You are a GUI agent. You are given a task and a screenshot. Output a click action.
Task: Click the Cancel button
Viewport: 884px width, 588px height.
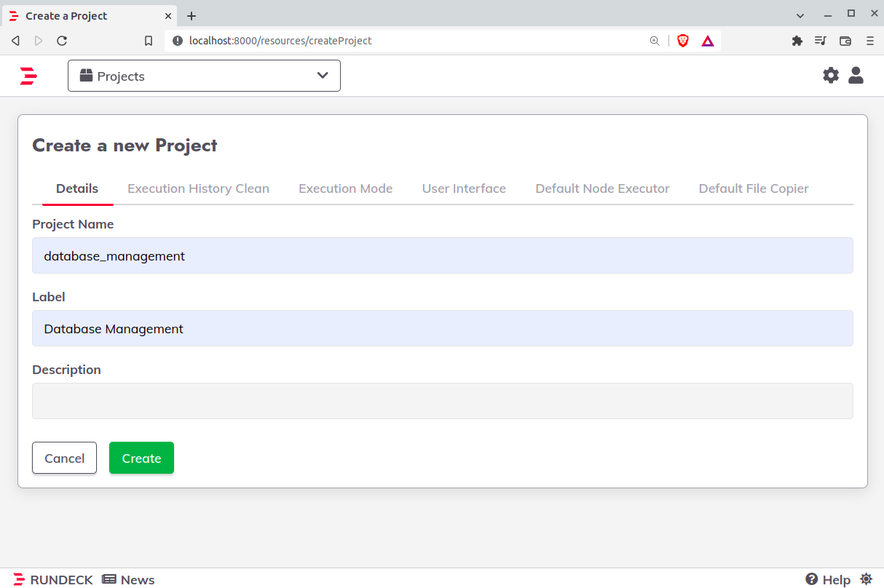(64, 458)
